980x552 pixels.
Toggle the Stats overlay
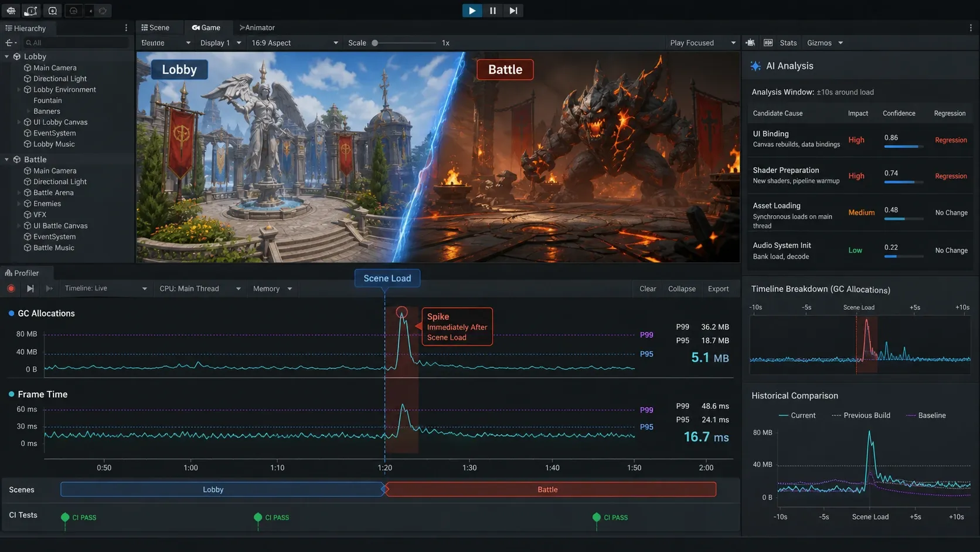[x=788, y=43]
